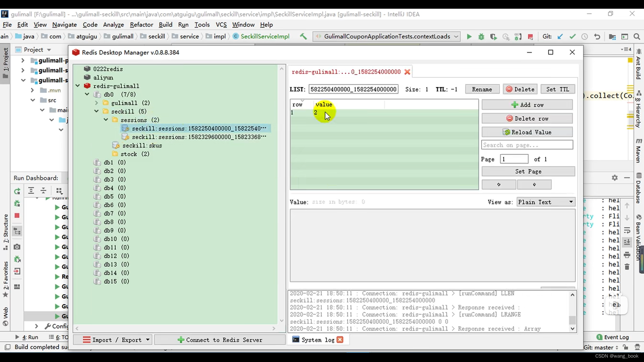Open the Database side tool window
Screen dimensions: 644x362
coord(638,188)
